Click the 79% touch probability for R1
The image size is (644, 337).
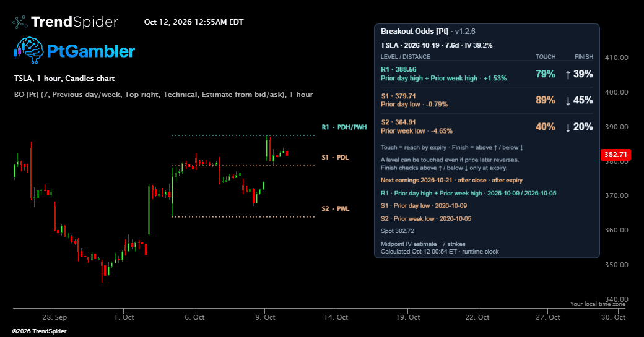546,74
